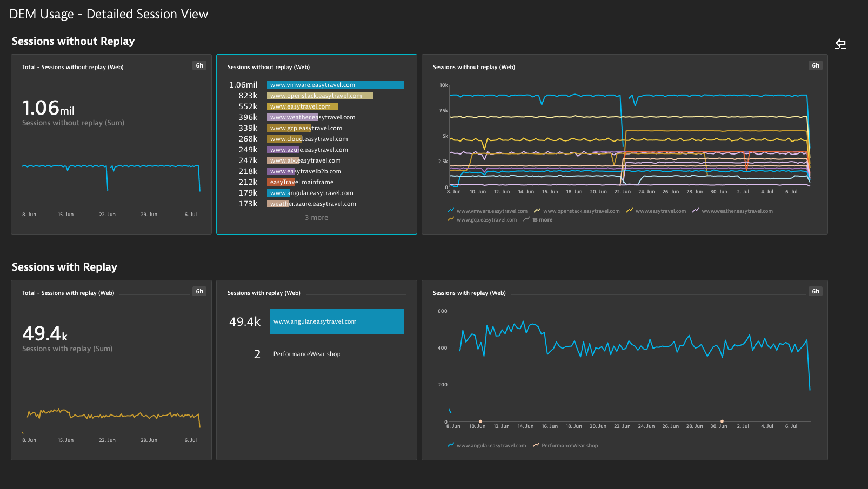Viewport: 868px width, 489px height.
Task: Toggle www.weather.easytravel.com legend entry
Action: point(732,211)
